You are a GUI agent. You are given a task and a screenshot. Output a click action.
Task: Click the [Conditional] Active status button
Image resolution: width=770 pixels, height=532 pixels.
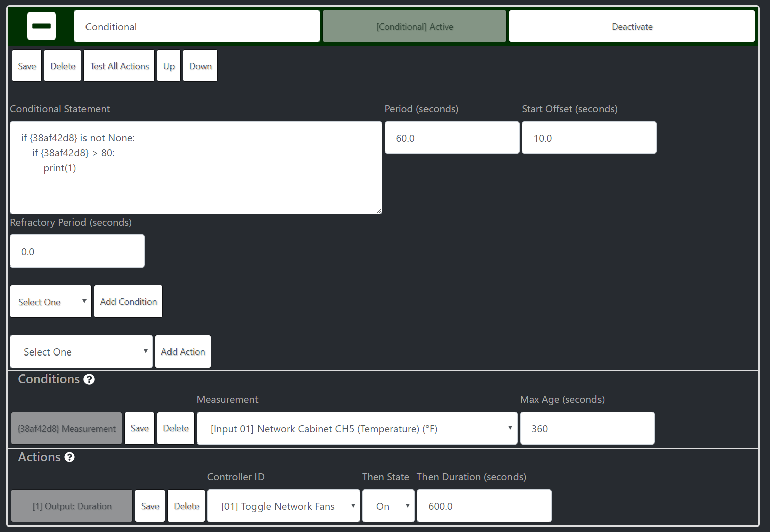coord(414,26)
